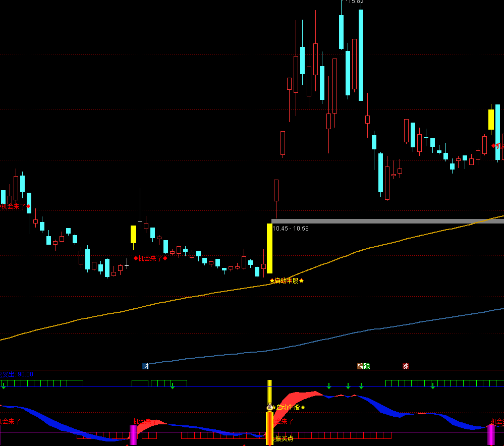Click the 15.82 high price label
The height and width of the screenshot is (446, 504).
coord(355,2)
